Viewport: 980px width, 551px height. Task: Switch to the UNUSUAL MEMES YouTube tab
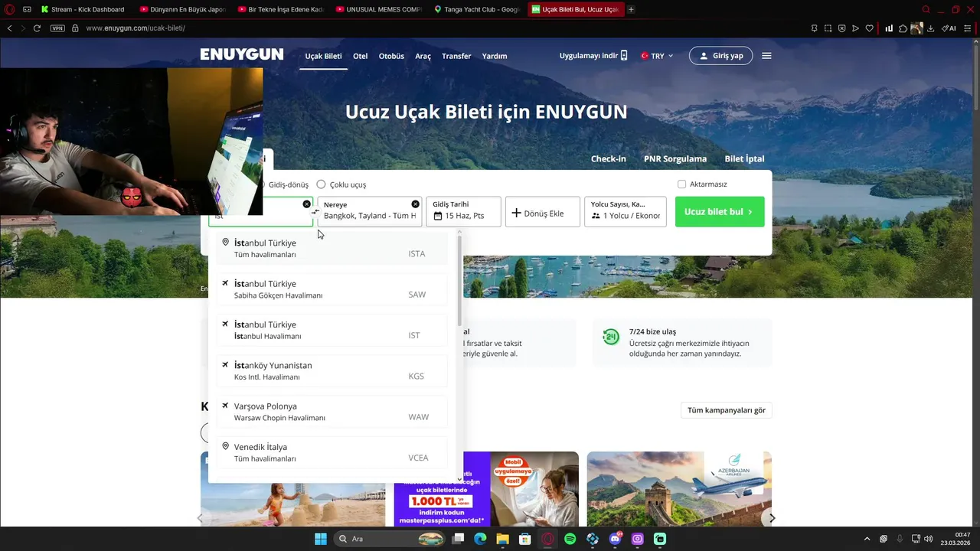click(378, 9)
